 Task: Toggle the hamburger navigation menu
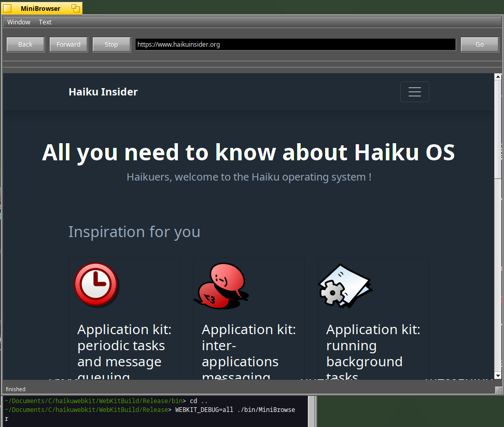pos(414,92)
